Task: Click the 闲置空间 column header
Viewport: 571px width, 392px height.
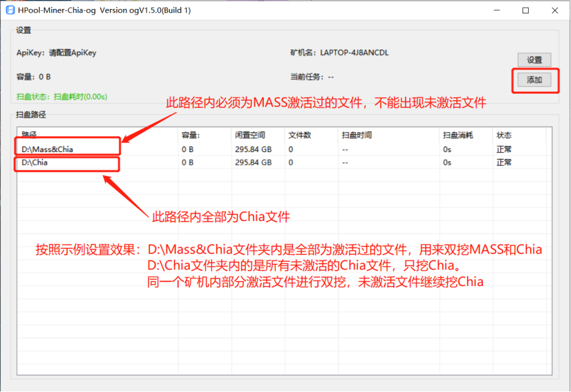Action: click(248, 135)
